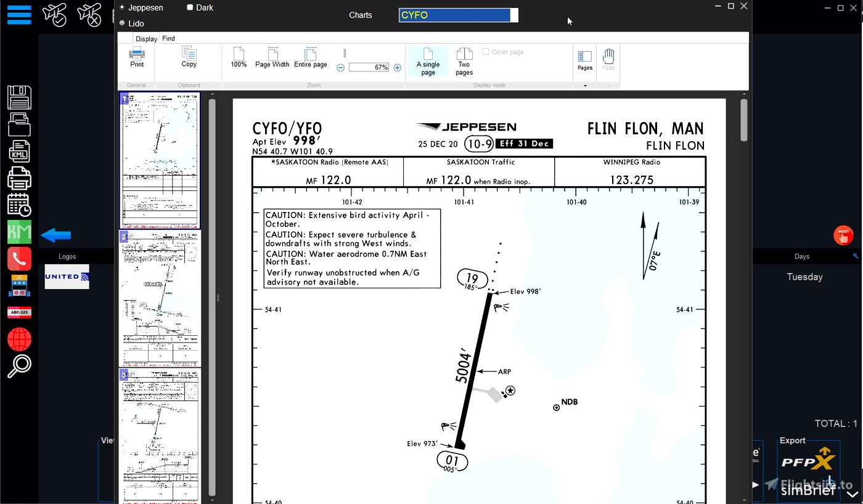The image size is (863, 504).
Task: Click the green KM icon in sidebar
Action: tap(19, 232)
